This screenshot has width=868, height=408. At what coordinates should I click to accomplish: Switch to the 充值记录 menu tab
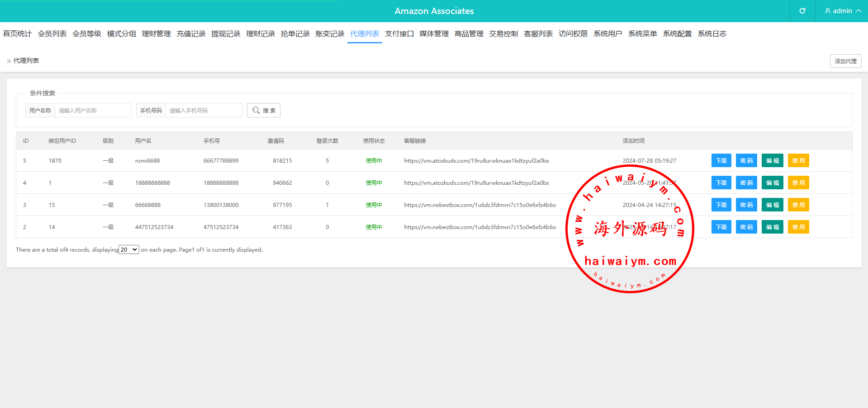click(x=191, y=34)
